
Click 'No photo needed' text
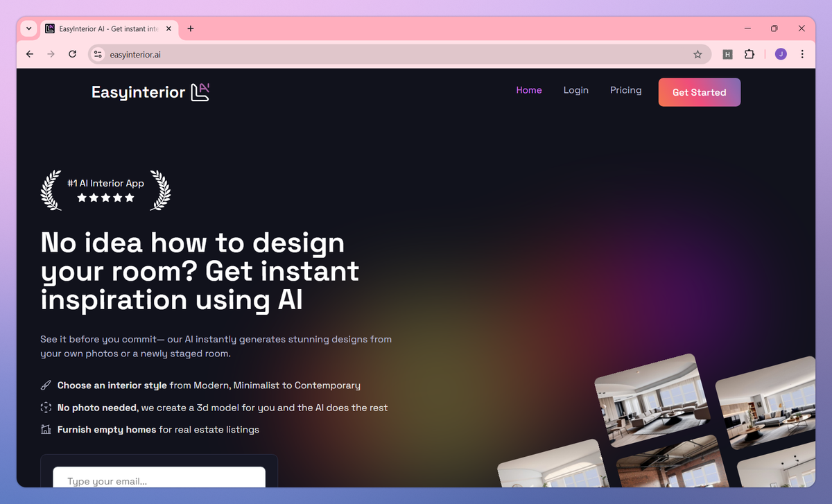(x=97, y=408)
